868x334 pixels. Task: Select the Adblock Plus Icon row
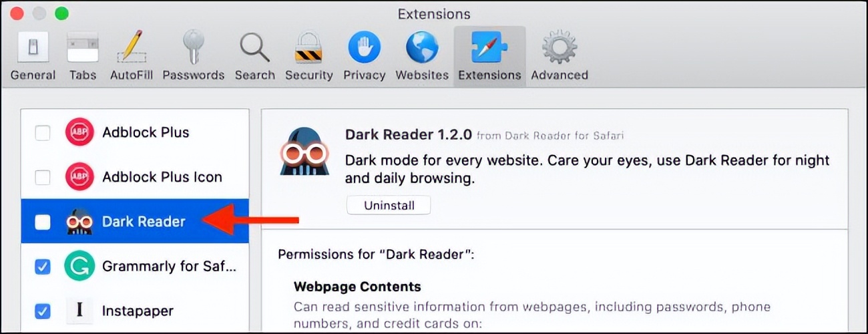coord(135,177)
